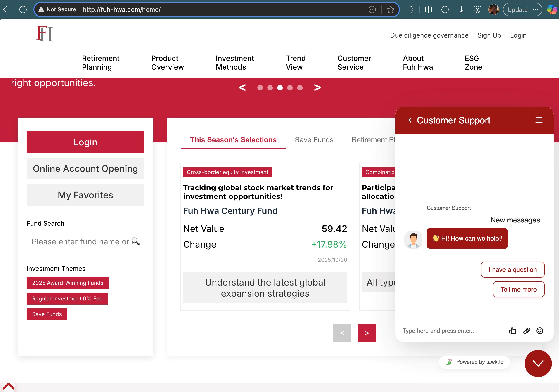
Task: Reload the page with refresh icon
Action: tap(23, 9)
